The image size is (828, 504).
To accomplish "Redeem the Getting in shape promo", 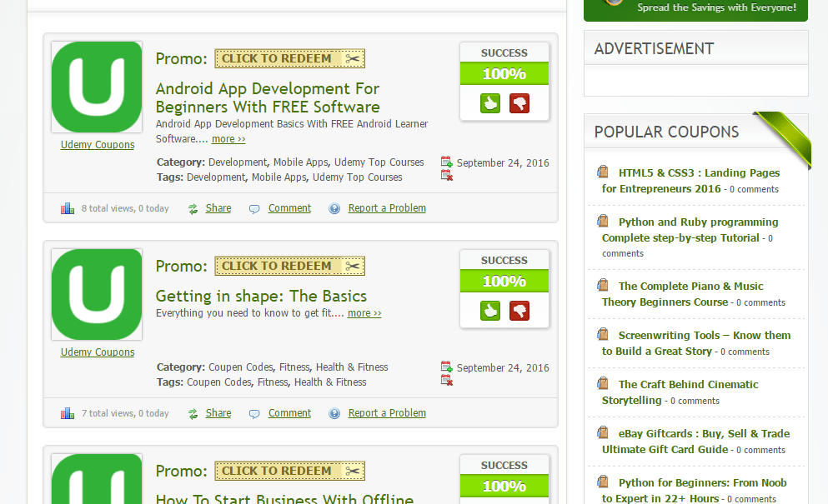I will pos(289,266).
